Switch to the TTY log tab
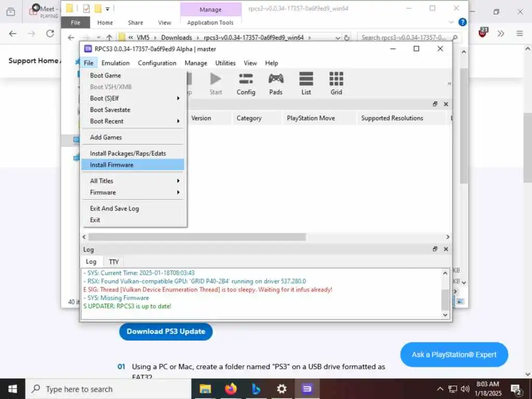 point(114,262)
